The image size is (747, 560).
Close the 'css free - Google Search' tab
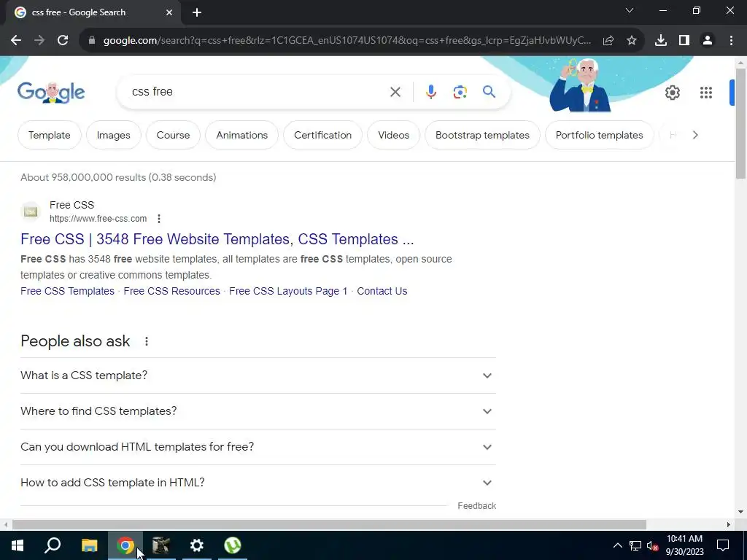point(169,12)
